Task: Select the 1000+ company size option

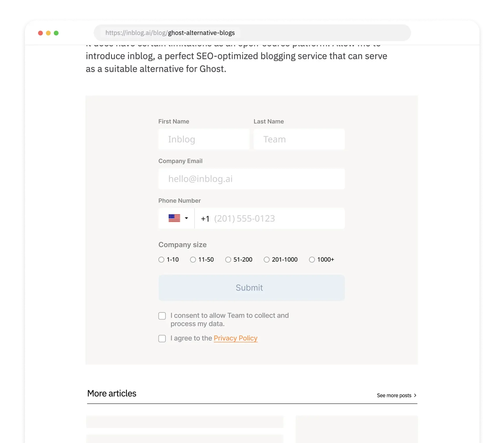Action: tap(312, 260)
